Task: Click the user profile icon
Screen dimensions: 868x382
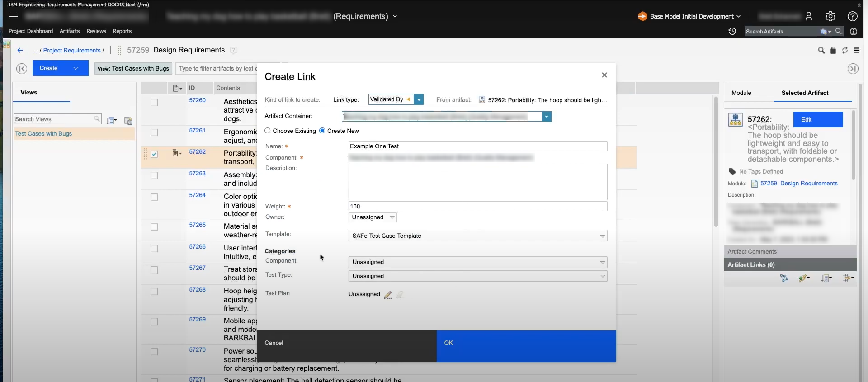Action: coord(809,16)
